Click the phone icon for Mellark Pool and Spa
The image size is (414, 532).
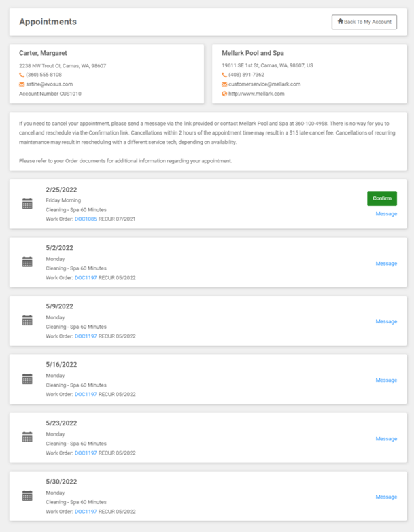[x=224, y=75]
